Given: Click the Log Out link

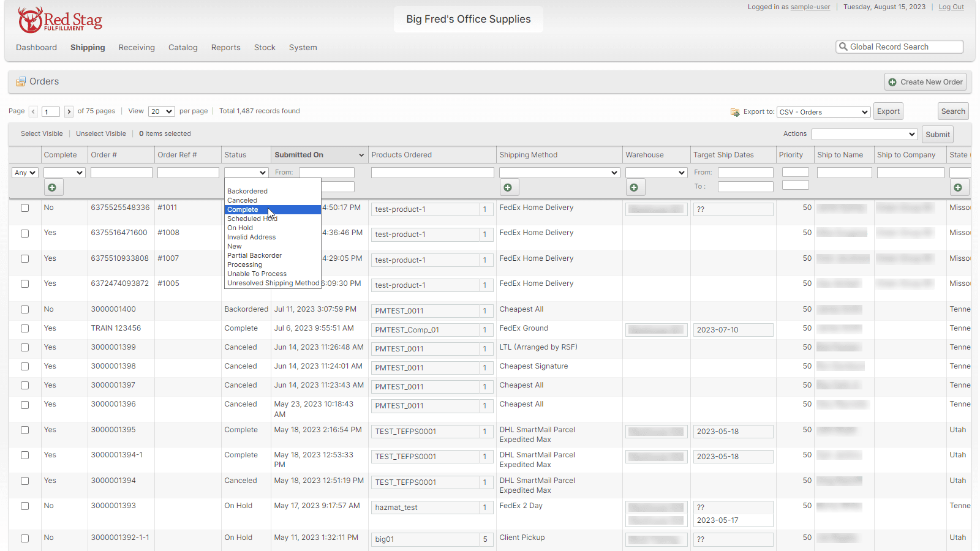Looking at the screenshot, I should 951,7.
